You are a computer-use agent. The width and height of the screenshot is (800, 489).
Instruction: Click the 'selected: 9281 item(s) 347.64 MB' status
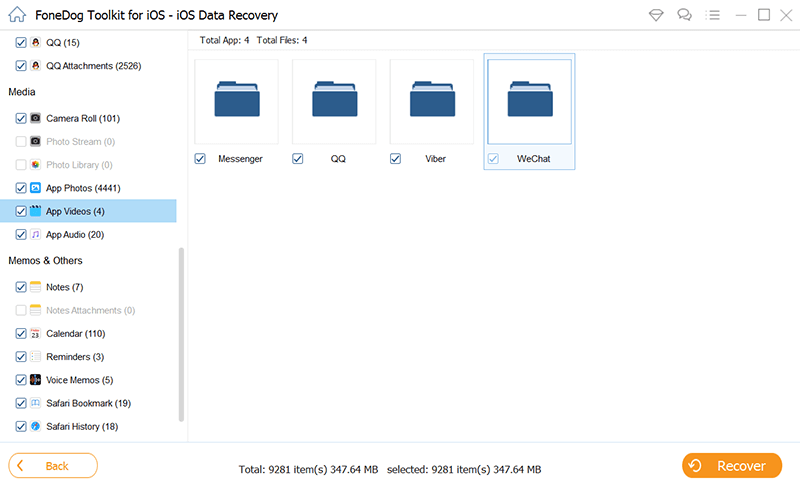click(x=464, y=469)
